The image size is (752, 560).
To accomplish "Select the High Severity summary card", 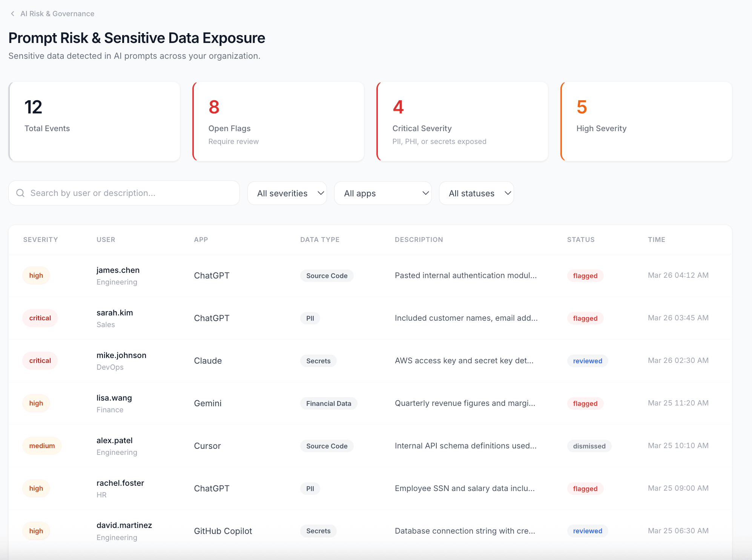I will tap(646, 121).
